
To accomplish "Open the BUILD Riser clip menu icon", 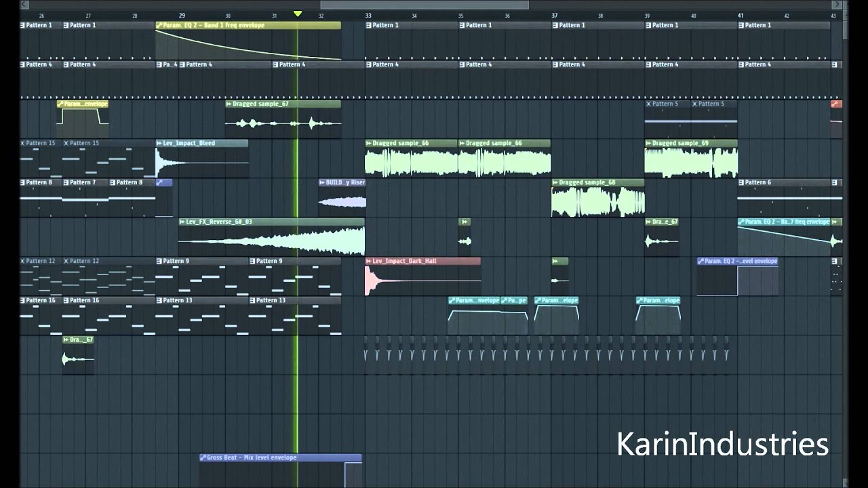I will (322, 183).
